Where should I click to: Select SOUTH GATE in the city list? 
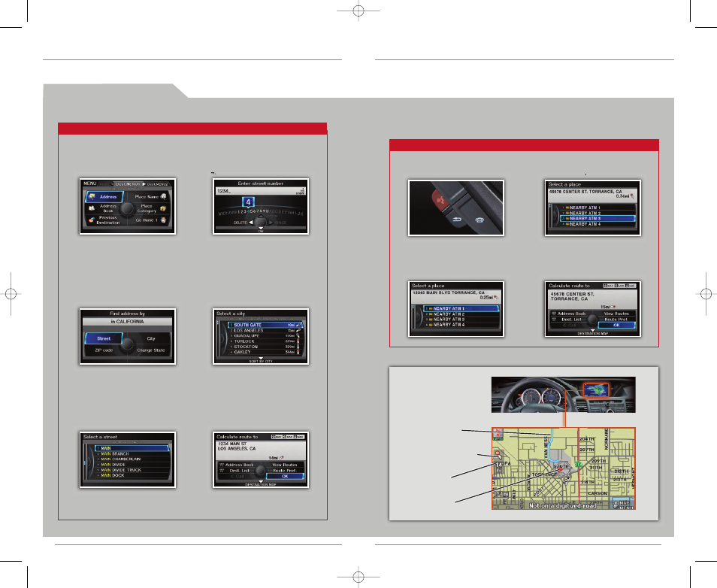(x=265, y=325)
